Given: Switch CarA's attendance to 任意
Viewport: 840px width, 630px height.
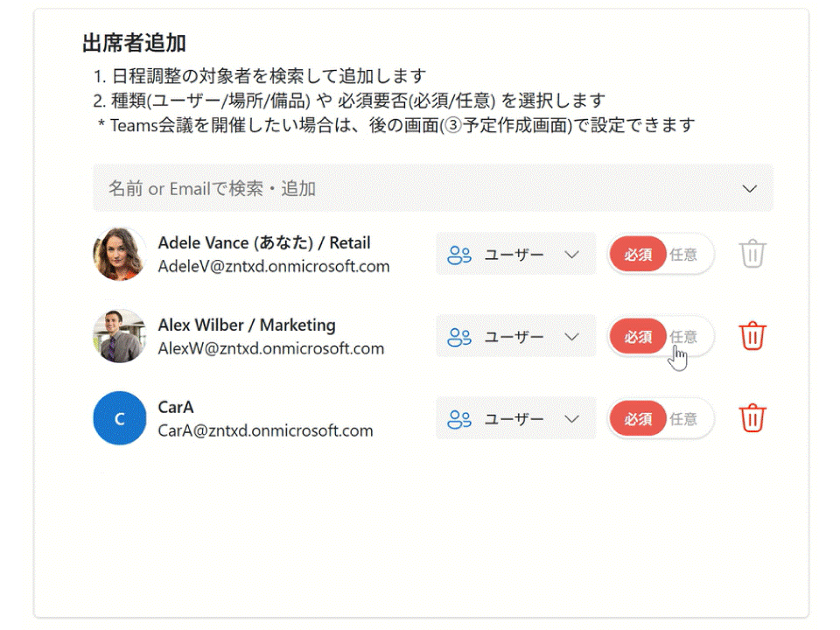Looking at the screenshot, I should click(684, 419).
